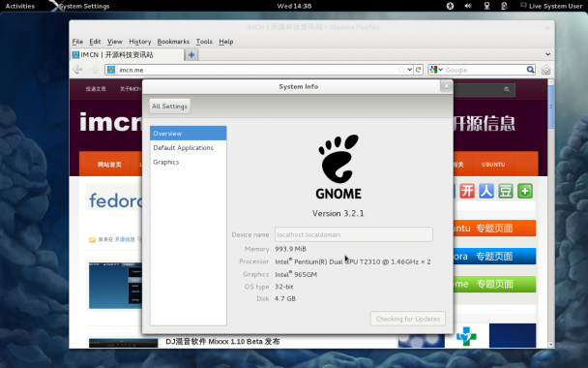Open the Activities overview
The height and width of the screenshot is (368, 588).
tap(20, 6)
